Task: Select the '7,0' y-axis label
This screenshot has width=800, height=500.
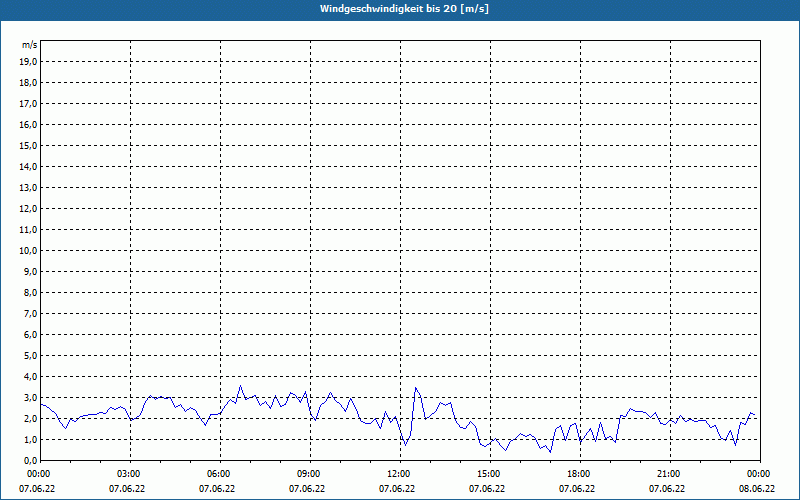Action: pos(30,313)
